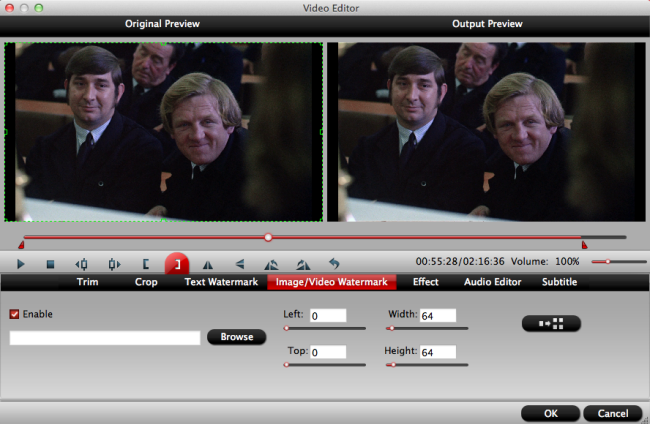Click the Top position slider
This screenshot has width=650, height=424.
(325, 365)
